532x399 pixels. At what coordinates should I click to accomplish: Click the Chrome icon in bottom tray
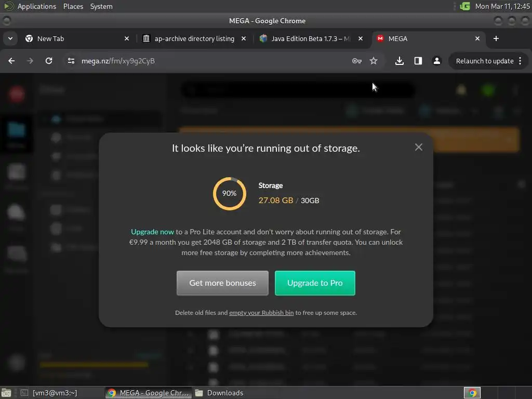[x=472, y=393]
